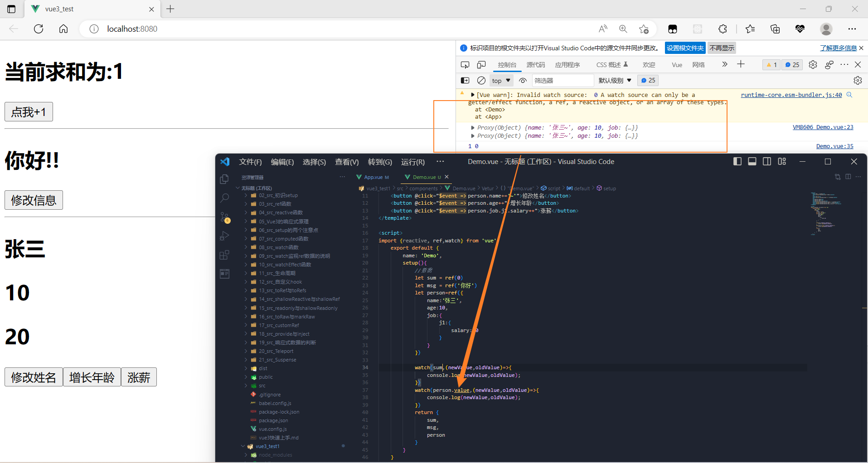Image resolution: width=868 pixels, height=463 pixels.
Task: Click the 点我+1 button on the webpage
Action: point(29,111)
